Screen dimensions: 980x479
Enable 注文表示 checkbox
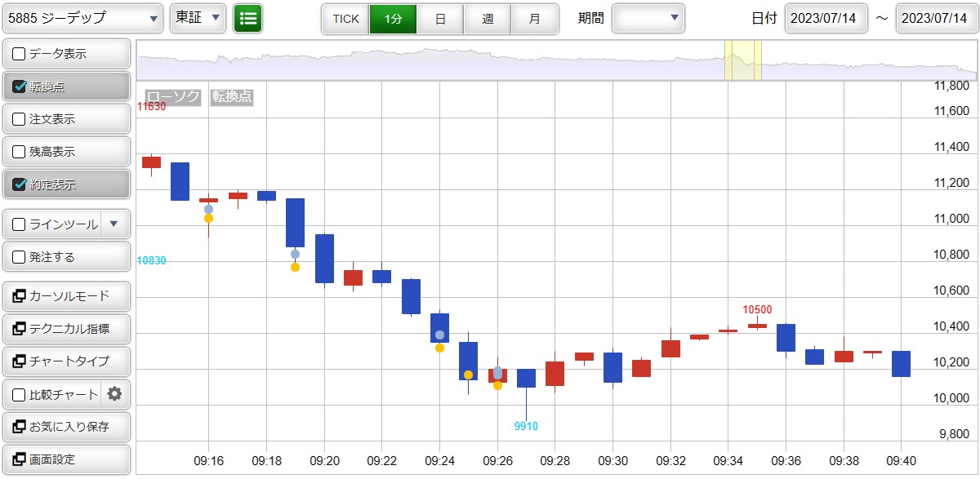[x=19, y=119]
